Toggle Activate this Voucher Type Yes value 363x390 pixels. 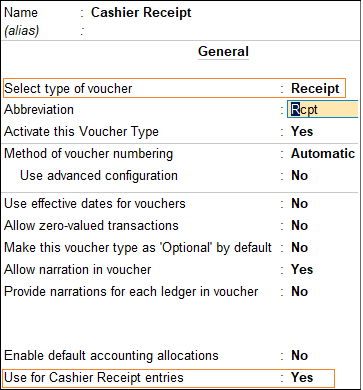(302, 131)
